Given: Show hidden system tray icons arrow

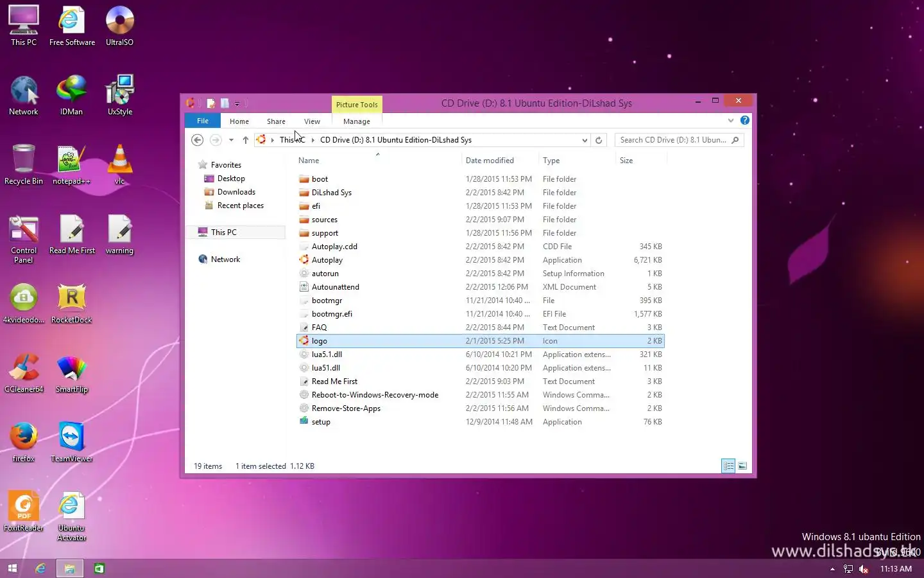Looking at the screenshot, I should coord(832,569).
